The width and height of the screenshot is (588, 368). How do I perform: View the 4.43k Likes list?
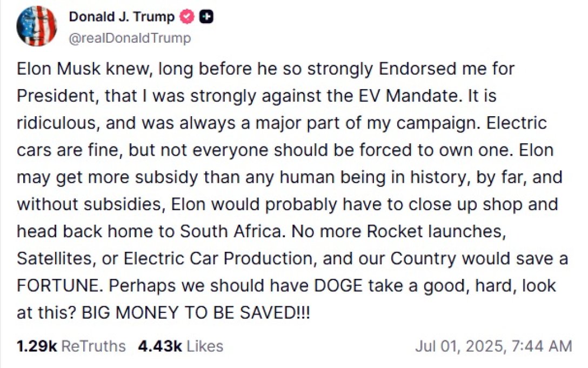click(x=181, y=346)
